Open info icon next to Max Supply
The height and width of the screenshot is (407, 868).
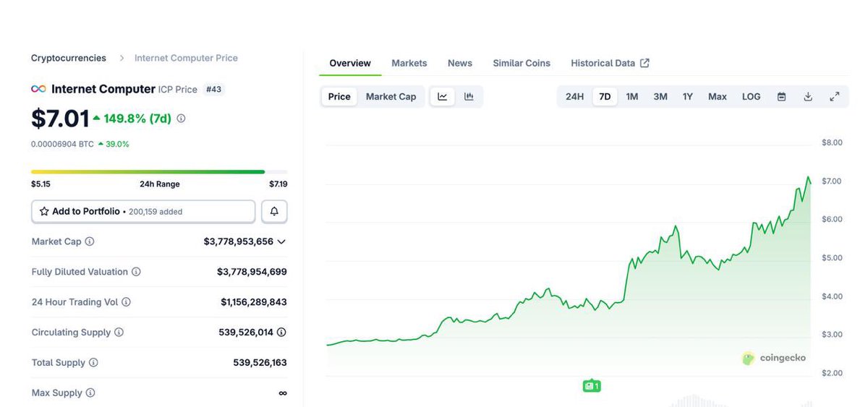pos(90,393)
